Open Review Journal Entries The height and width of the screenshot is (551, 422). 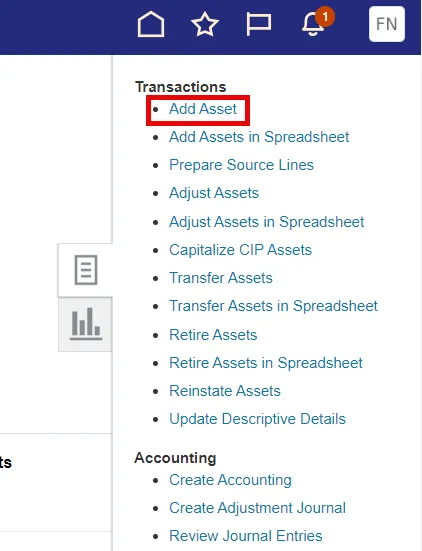246,536
